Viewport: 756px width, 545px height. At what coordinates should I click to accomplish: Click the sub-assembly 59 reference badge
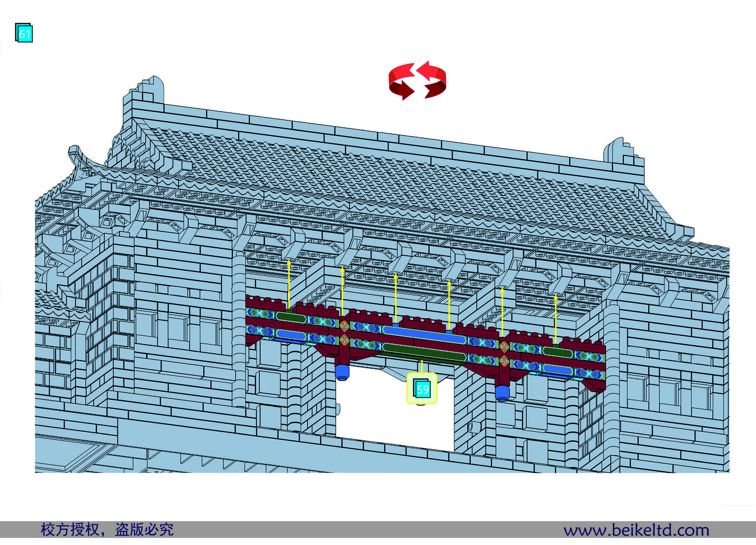[422, 389]
